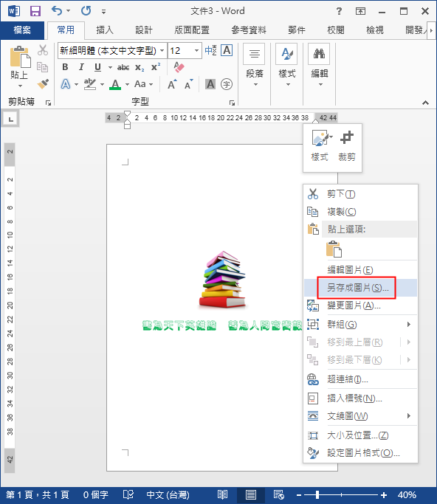Toggle Bold formatting
The height and width of the screenshot is (504, 437).
[x=65, y=67]
